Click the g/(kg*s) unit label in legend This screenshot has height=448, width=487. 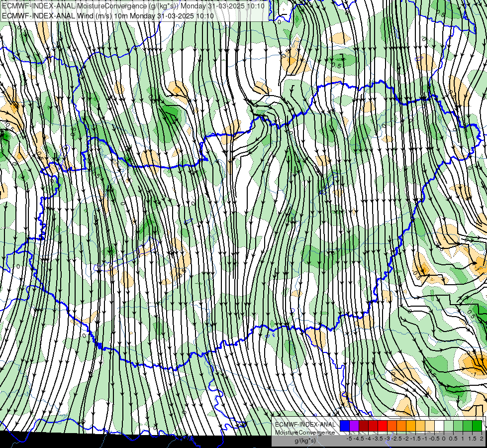pyautogui.click(x=305, y=441)
